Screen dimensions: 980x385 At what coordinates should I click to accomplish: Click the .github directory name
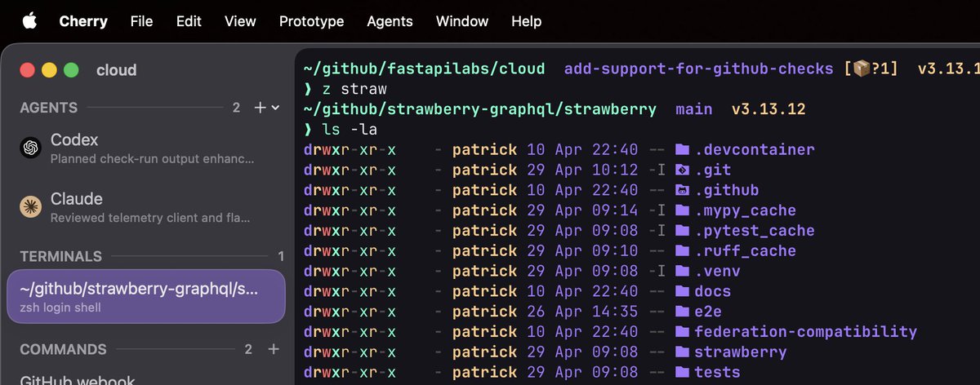tap(727, 190)
